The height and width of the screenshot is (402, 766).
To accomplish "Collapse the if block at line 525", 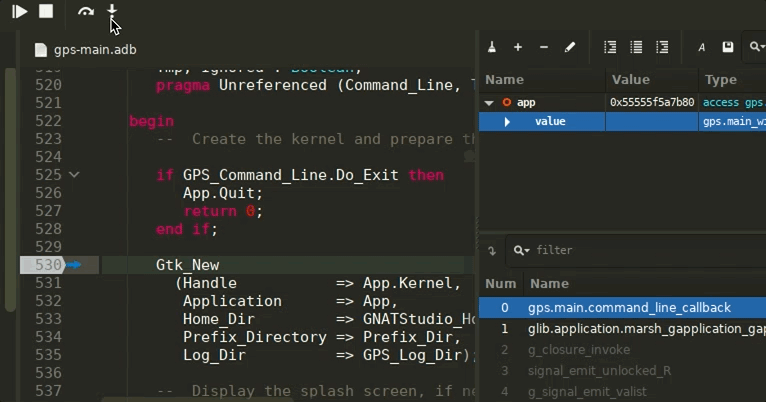I will pos(74,174).
